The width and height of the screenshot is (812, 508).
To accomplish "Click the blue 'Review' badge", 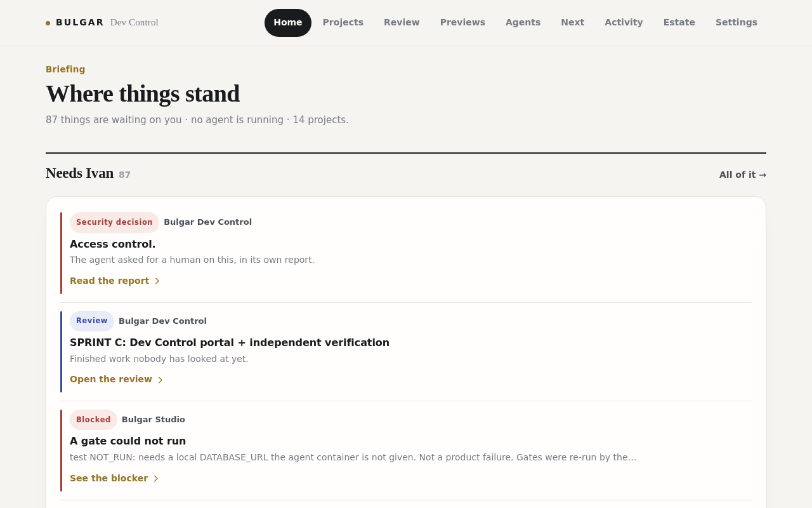I will (92, 321).
